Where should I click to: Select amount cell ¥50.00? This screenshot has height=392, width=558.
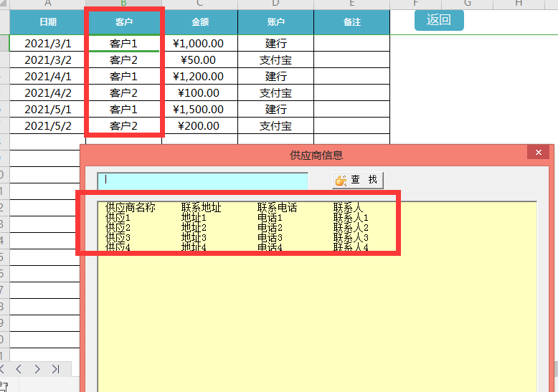click(199, 59)
